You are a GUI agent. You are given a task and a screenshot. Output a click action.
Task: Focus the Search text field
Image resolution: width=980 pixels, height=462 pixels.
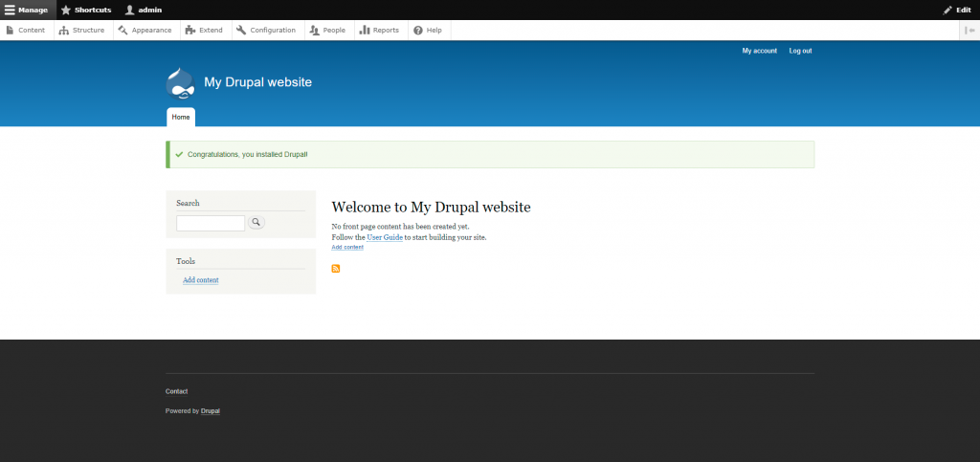tap(211, 223)
